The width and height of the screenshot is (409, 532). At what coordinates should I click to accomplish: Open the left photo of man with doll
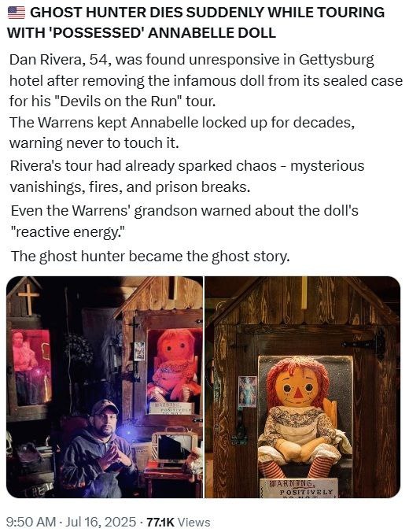105,387
